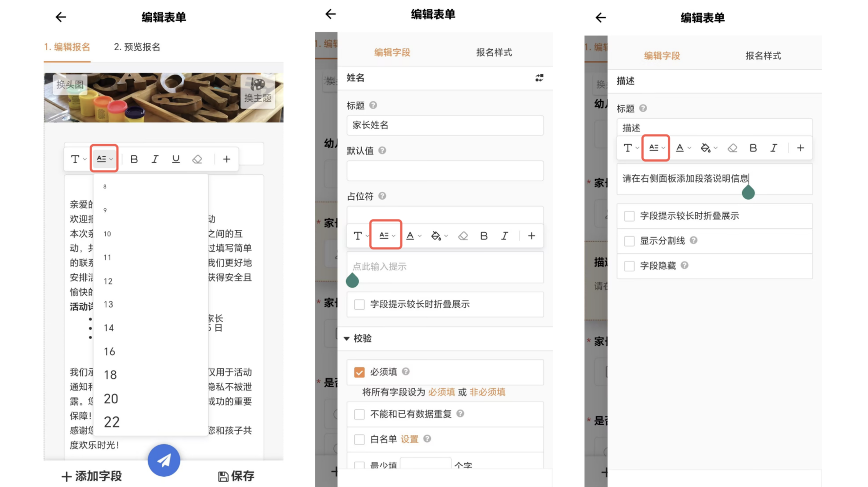Click help icon beside 显示分割线
This screenshot has width=868, height=487.
pos(694,240)
